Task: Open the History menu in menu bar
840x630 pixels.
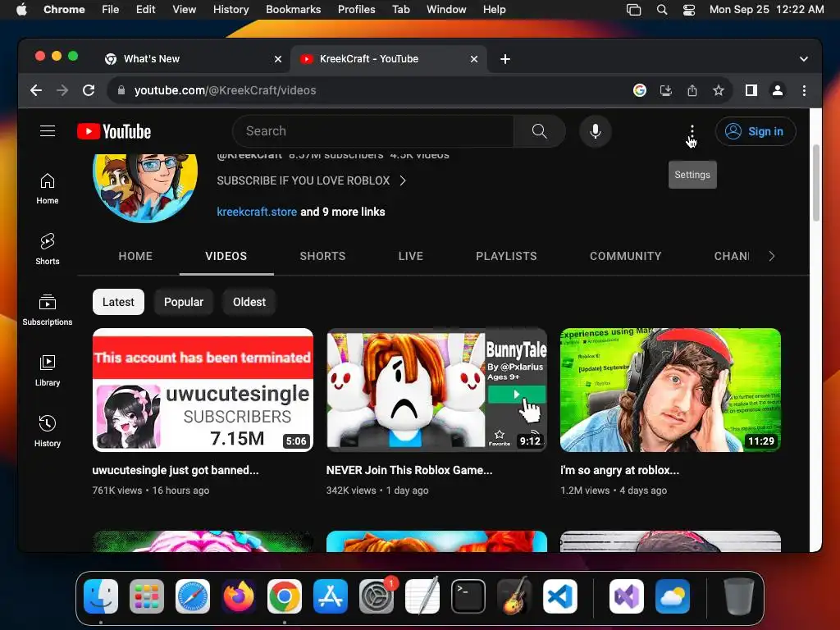Action: pyautogui.click(x=231, y=10)
